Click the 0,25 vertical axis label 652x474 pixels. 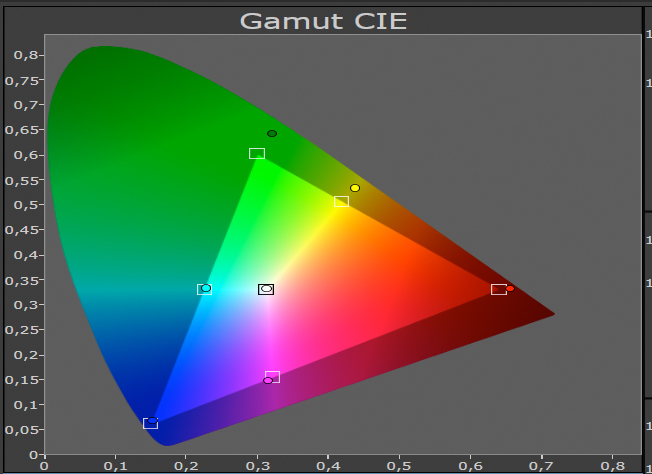22,330
